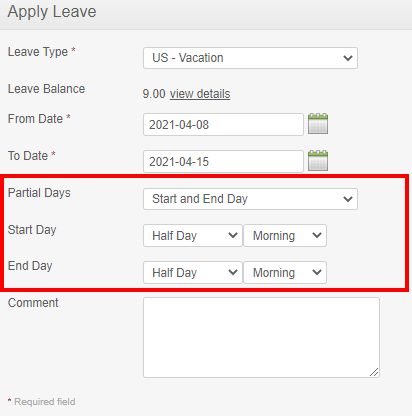Click inside the Comment text area
The width and height of the screenshot is (412, 416).
point(261,337)
